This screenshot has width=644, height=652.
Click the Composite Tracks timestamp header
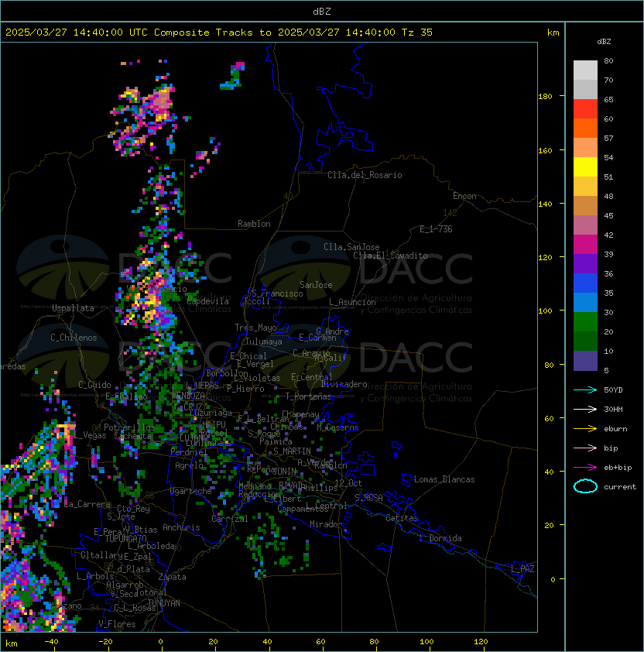pos(219,33)
